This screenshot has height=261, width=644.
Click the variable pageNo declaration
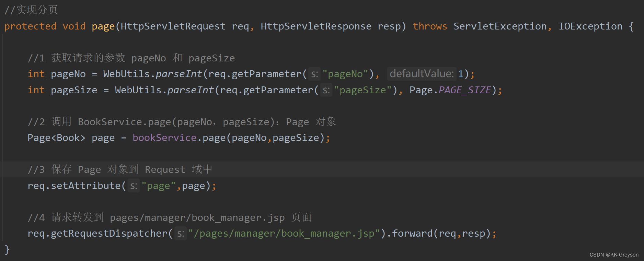point(68,74)
